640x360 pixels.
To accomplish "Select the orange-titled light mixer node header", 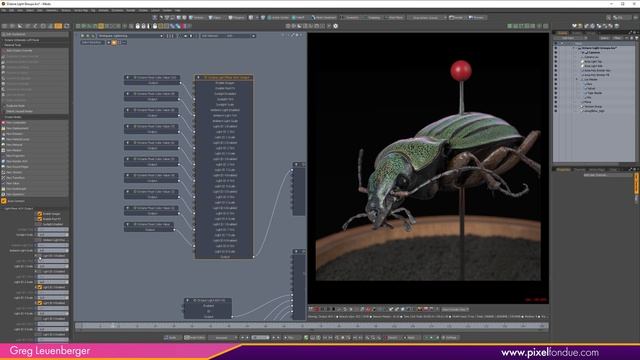I will click(x=224, y=77).
